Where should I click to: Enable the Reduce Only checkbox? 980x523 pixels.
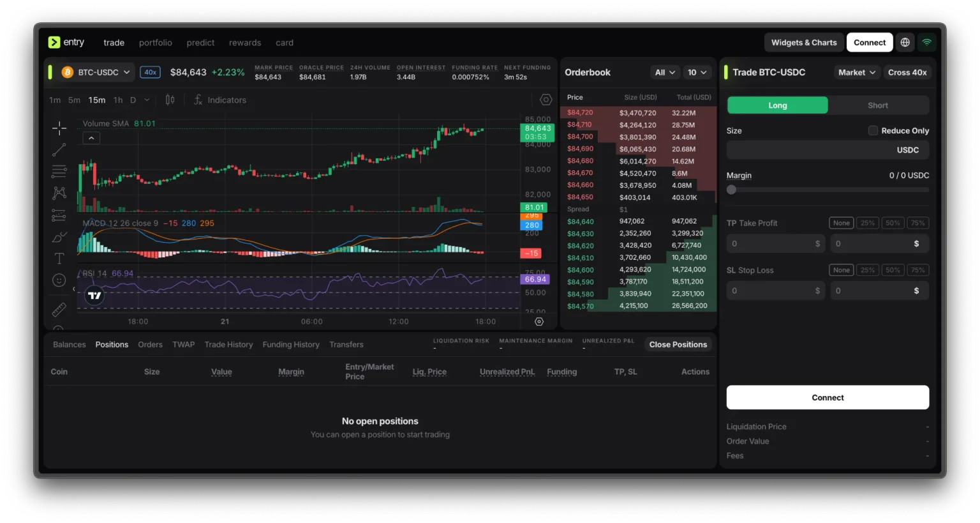click(873, 130)
